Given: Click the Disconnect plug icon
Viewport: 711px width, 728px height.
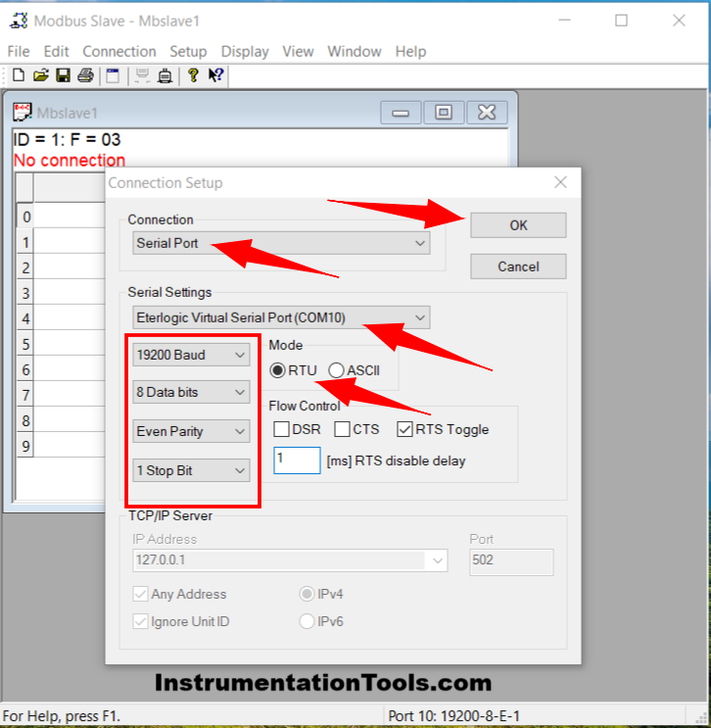Looking at the screenshot, I should click(x=165, y=74).
